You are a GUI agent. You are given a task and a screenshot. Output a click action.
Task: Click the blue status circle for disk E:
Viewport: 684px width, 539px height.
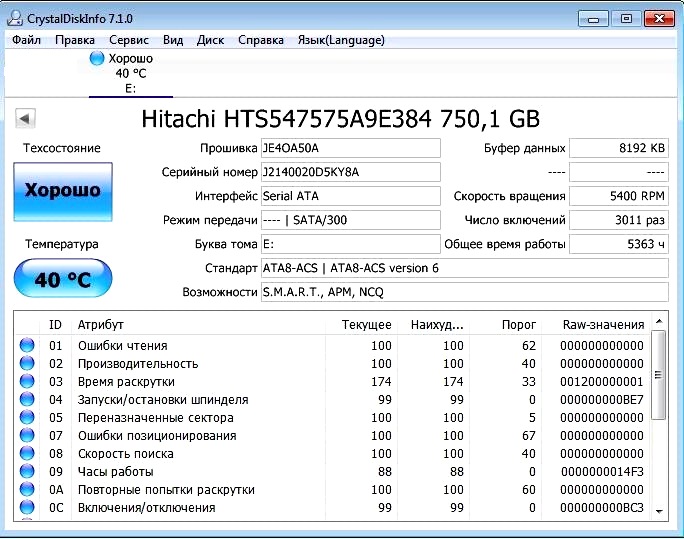[97, 58]
